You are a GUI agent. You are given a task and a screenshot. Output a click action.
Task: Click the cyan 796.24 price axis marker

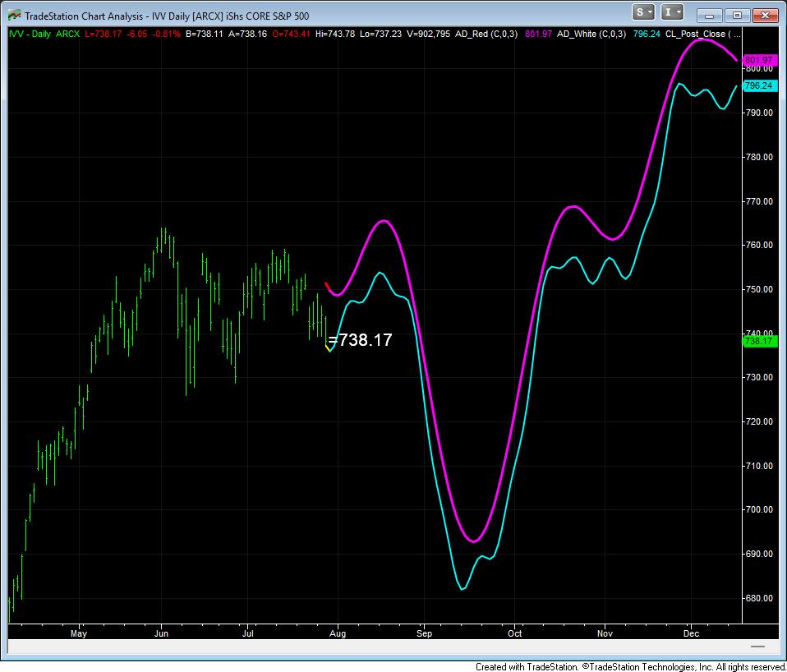click(x=760, y=85)
